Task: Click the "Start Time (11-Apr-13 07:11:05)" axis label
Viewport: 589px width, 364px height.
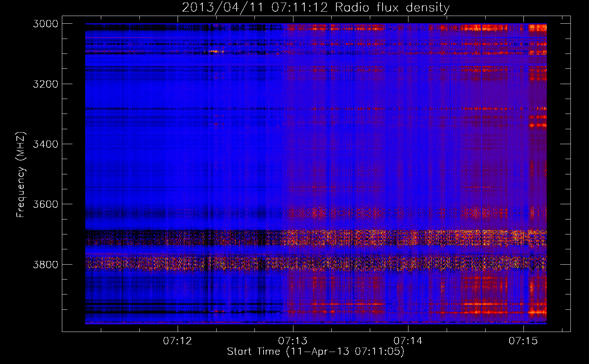Action: pos(316,352)
